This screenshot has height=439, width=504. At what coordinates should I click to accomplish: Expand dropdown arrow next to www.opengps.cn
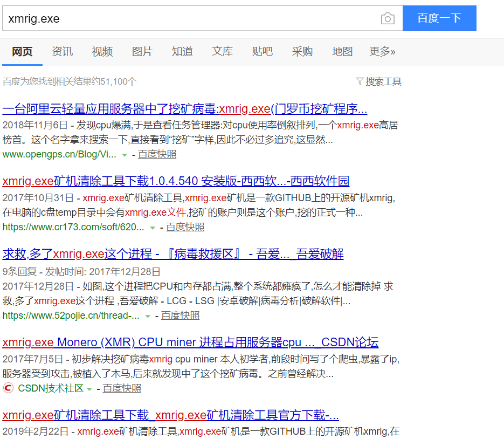point(125,155)
